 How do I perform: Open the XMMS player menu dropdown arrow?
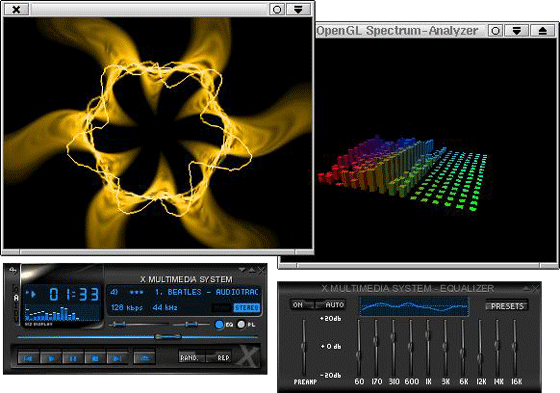coord(242,270)
